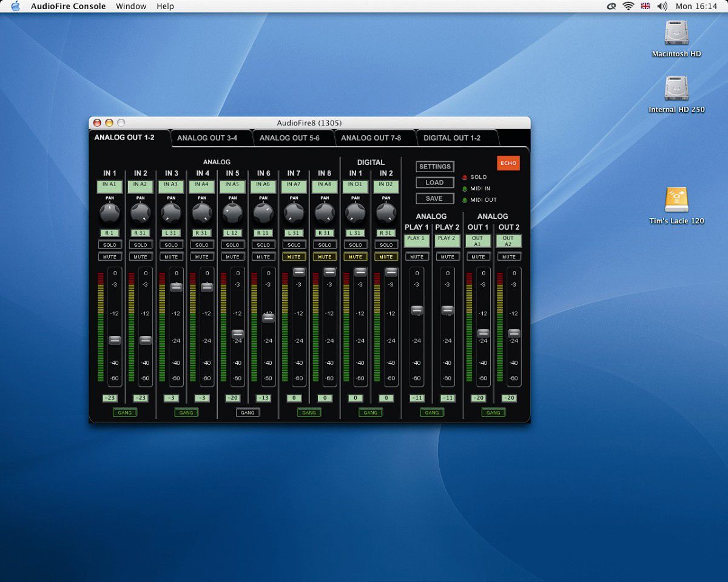
Task: Solo the analog IN 1 channel
Action: pos(110,245)
